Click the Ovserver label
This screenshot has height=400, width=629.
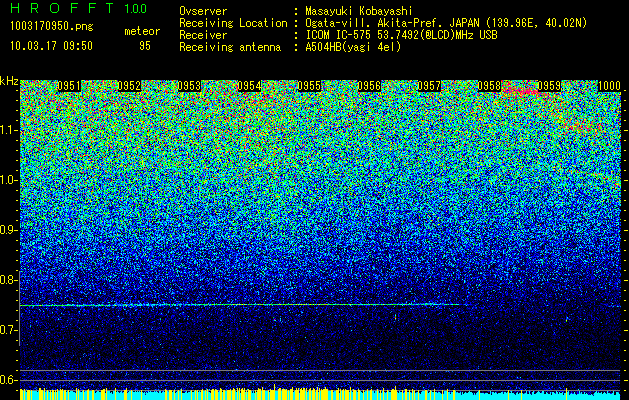coord(203,11)
